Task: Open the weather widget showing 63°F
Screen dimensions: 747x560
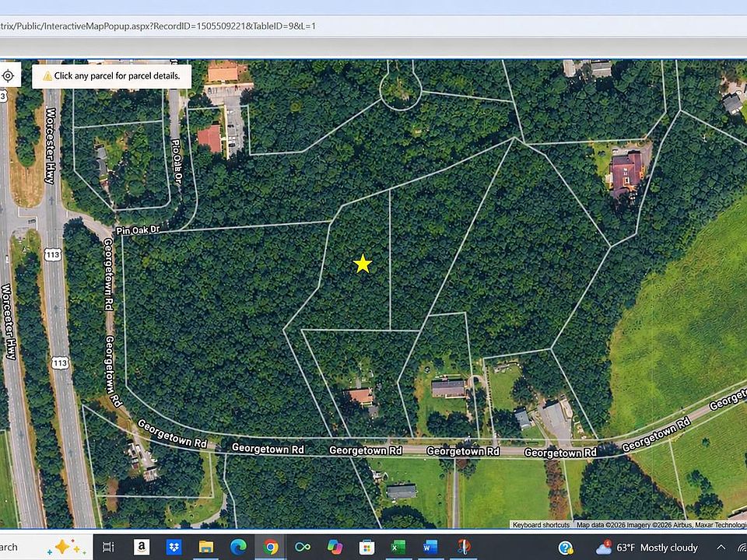Action: coord(647,548)
